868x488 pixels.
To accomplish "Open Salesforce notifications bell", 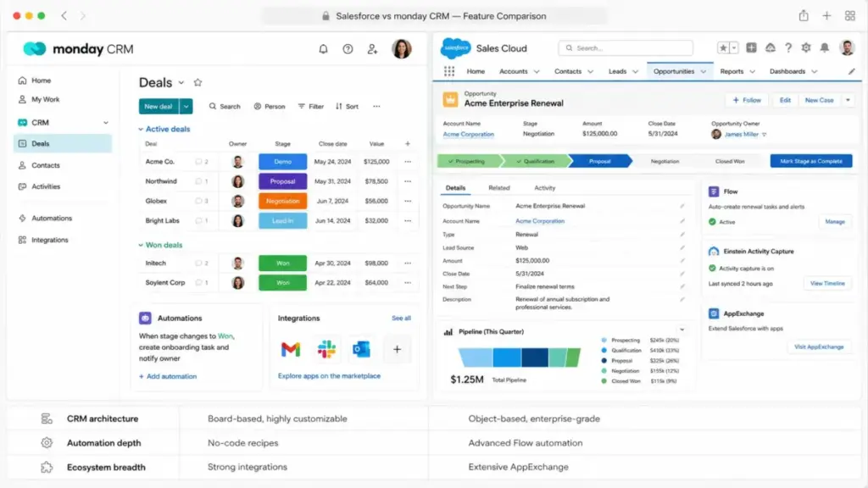I will pos(824,48).
